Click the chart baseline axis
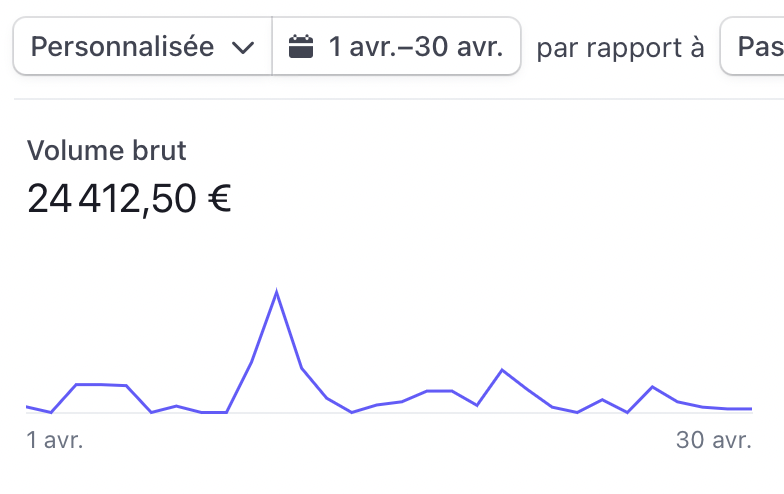Screen dimensions: 784x494 coord(389,413)
